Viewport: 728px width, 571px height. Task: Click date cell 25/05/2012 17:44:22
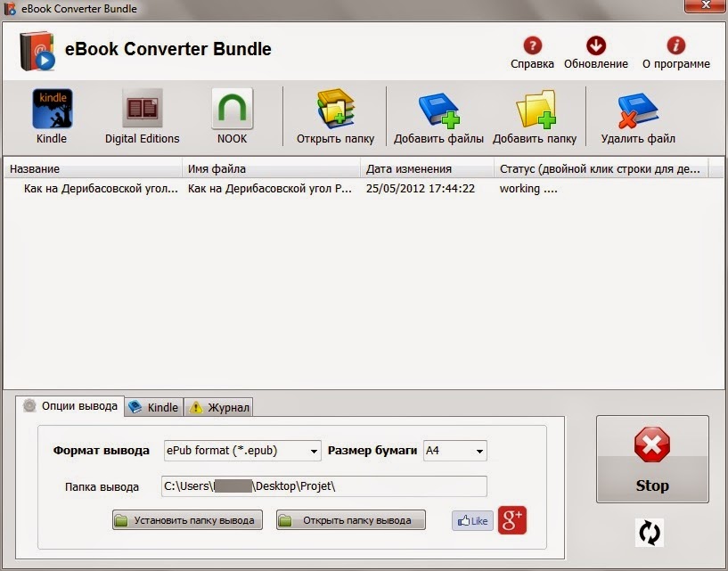point(421,189)
